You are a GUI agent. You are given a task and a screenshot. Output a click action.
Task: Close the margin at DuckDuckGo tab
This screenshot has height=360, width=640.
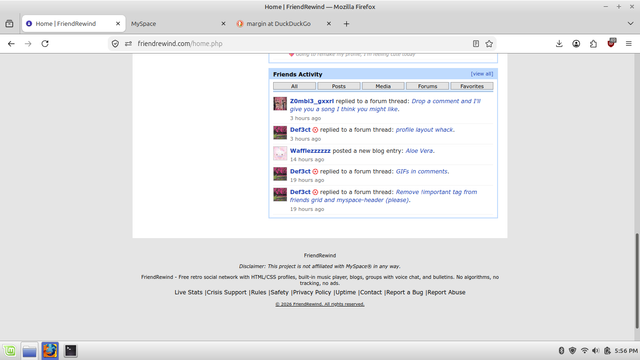[329, 24]
